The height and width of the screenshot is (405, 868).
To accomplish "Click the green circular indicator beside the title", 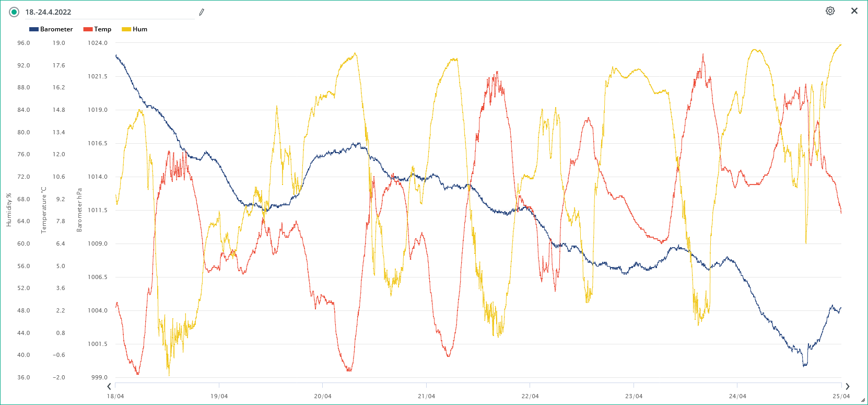I will (14, 12).
